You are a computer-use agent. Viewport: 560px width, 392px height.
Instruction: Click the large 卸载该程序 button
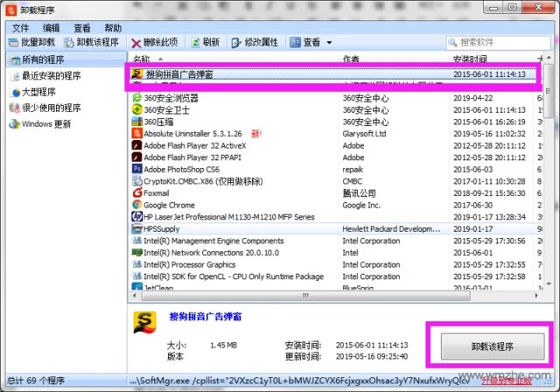[493, 346]
